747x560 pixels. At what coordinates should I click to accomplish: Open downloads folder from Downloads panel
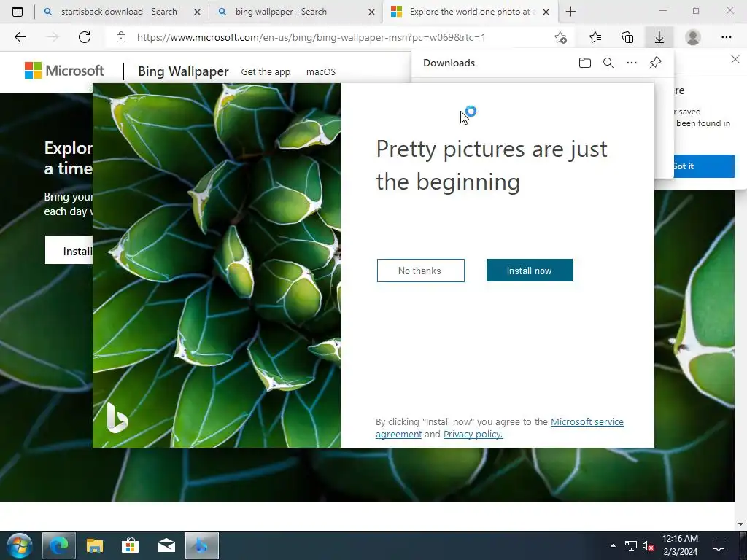point(585,63)
